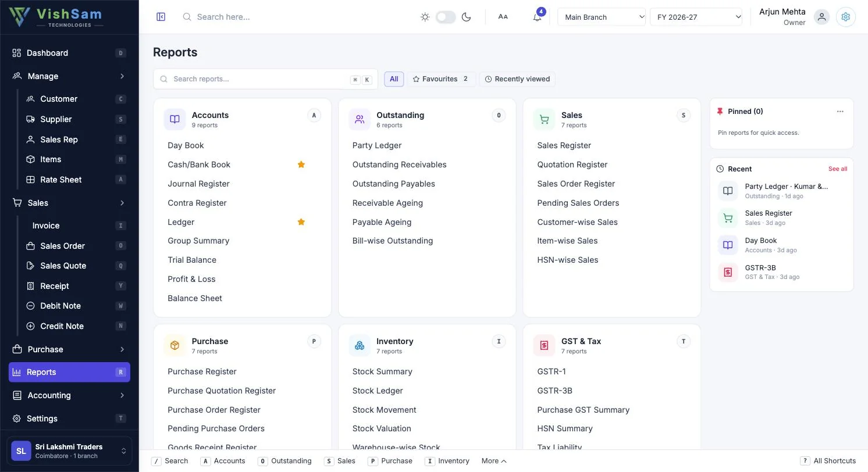Open the More shortcuts expander
The width and height of the screenshot is (868, 472).
(x=494, y=461)
